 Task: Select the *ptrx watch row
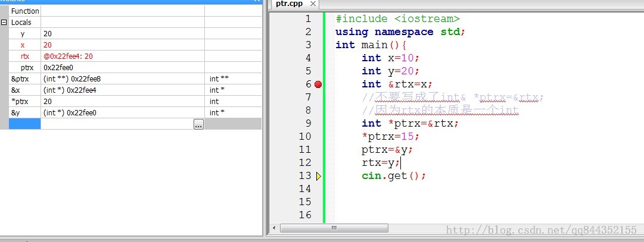(135, 101)
